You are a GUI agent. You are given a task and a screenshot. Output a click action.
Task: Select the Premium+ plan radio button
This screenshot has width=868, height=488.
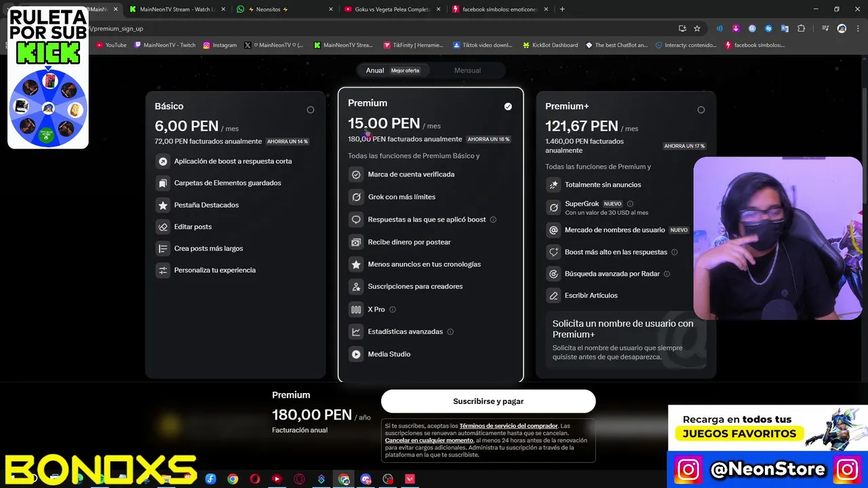point(701,110)
